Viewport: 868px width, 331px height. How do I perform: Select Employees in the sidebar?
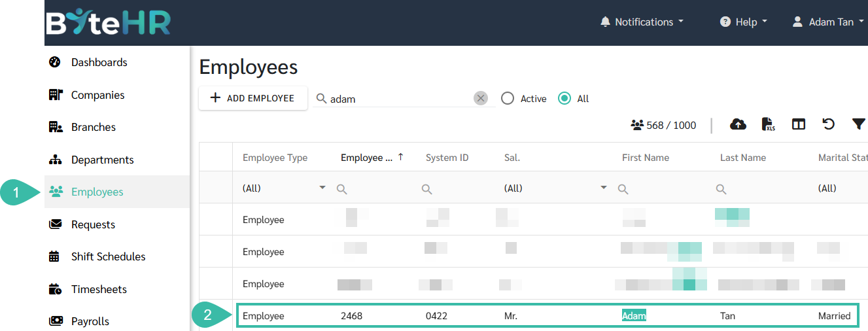[117, 192]
